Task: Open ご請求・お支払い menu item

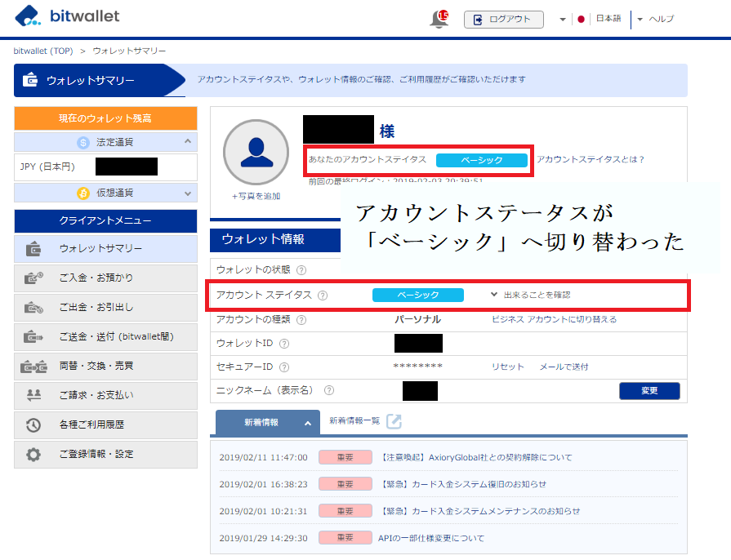Action: [x=105, y=396]
